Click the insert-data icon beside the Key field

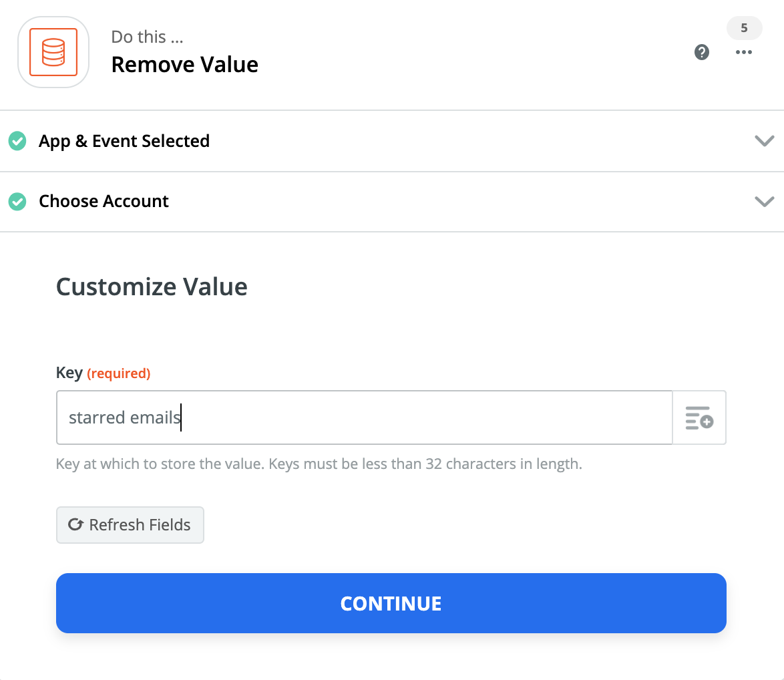(699, 417)
